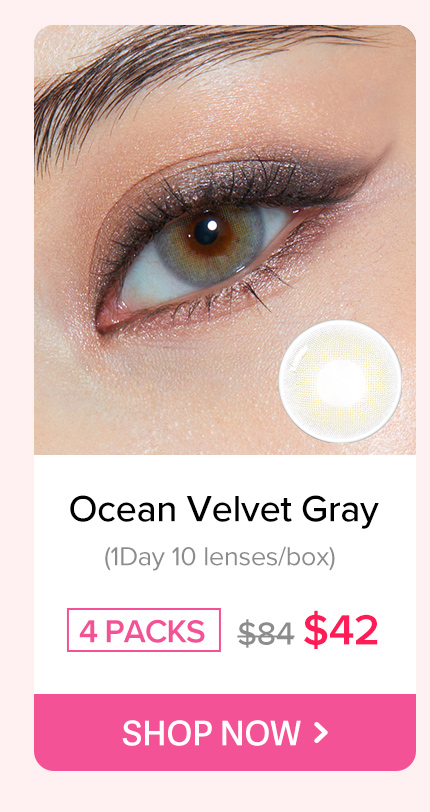Open the circular gray lens thumbnail
The width and height of the screenshot is (430, 812).
point(340,381)
